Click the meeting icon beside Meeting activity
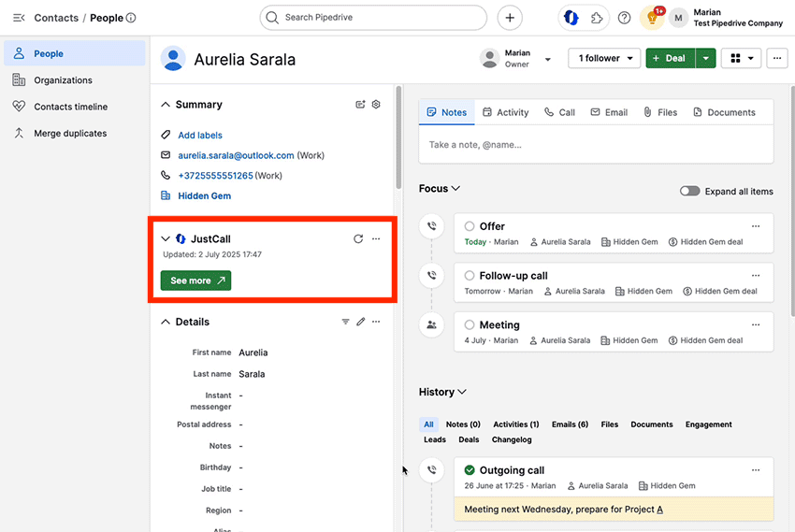795x532 pixels. coord(431,324)
